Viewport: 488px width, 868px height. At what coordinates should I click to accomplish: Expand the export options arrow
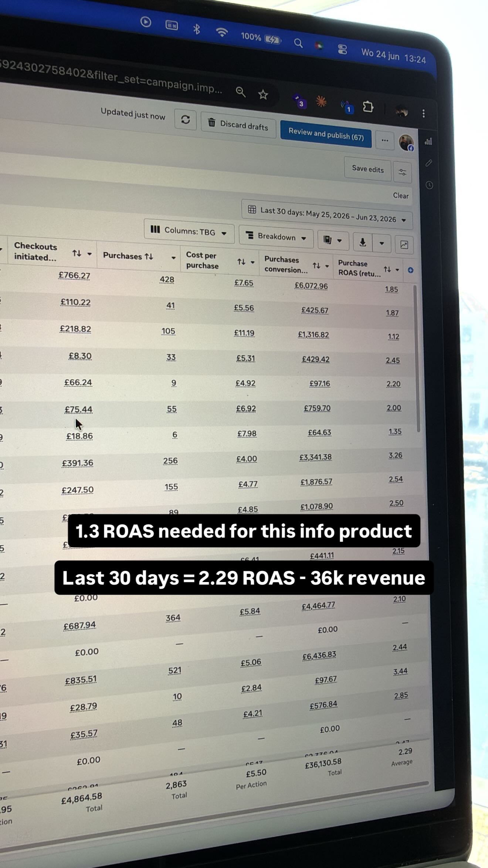point(382,243)
